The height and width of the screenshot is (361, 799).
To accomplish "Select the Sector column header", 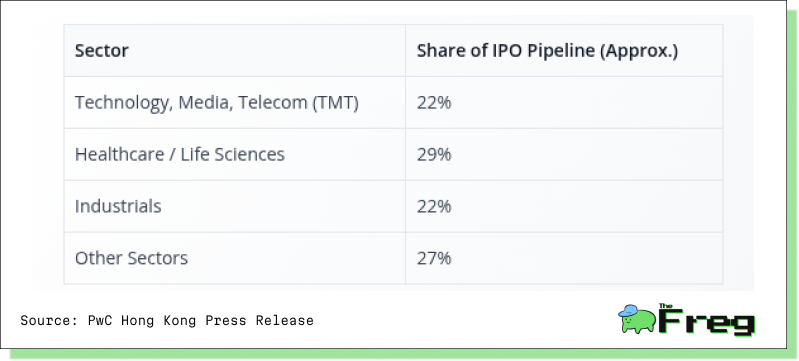I will click(x=101, y=50).
